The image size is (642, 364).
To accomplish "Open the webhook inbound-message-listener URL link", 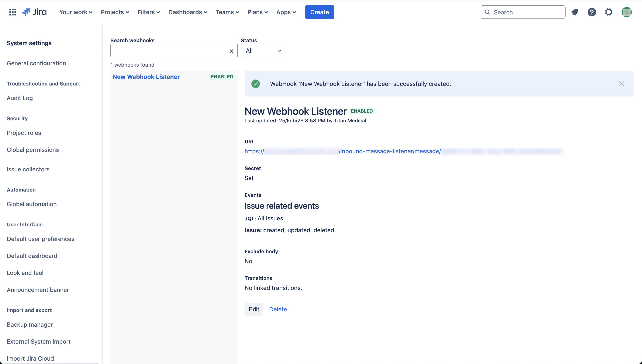I will [x=404, y=151].
